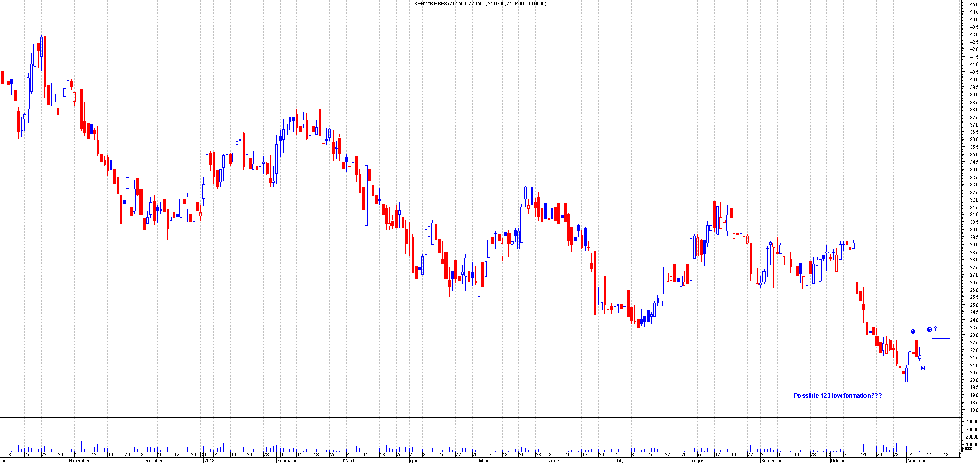The width and height of the screenshot is (980, 463).
Task: Click the 40000 volume scale label
Action: pyautogui.click(x=971, y=422)
